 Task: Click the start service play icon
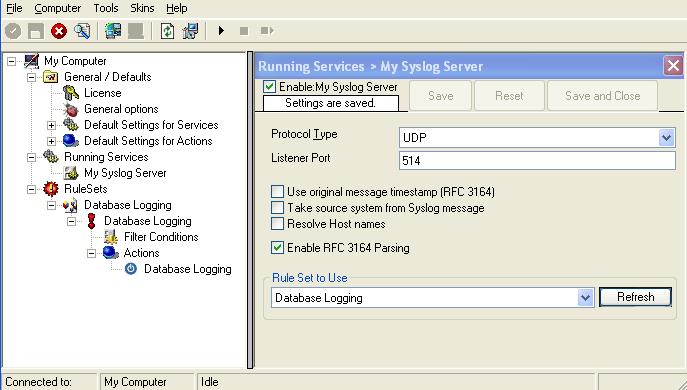point(221,31)
